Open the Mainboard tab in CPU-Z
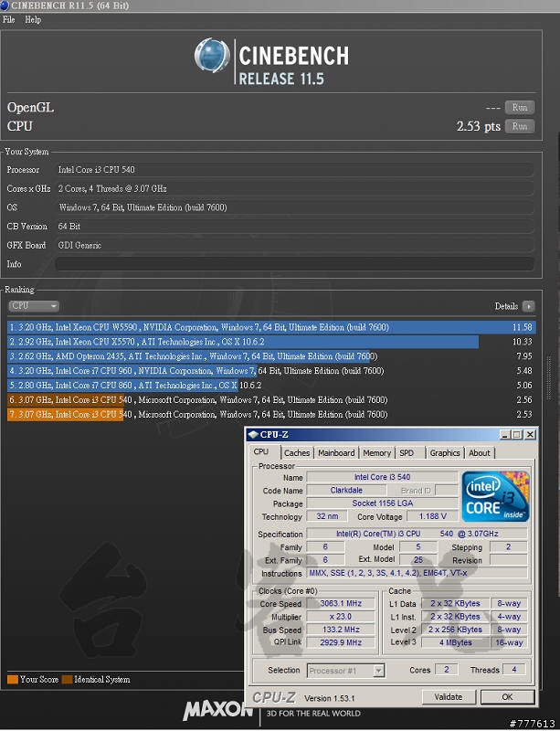This screenshot has width=560, height=731. [336, 452]
